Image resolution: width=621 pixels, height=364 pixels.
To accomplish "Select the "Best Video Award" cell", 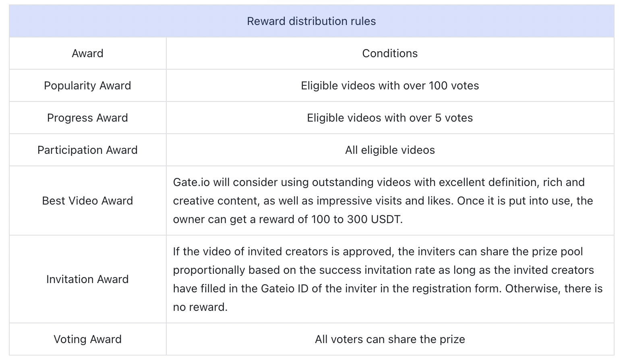I will (x=87, y=201).
